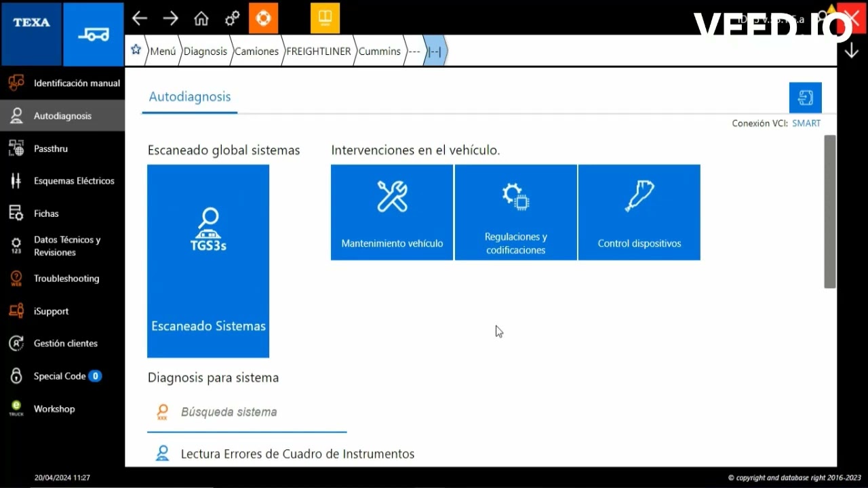The image size is (868, 488).
Task: Click the Special Code 0 badge
Action: coord(95,376)
